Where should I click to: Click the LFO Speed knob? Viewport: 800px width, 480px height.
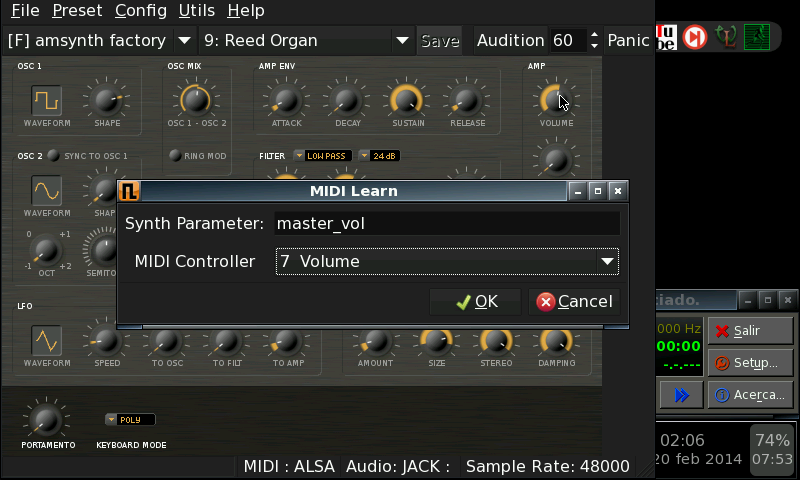tap(107, 340)
